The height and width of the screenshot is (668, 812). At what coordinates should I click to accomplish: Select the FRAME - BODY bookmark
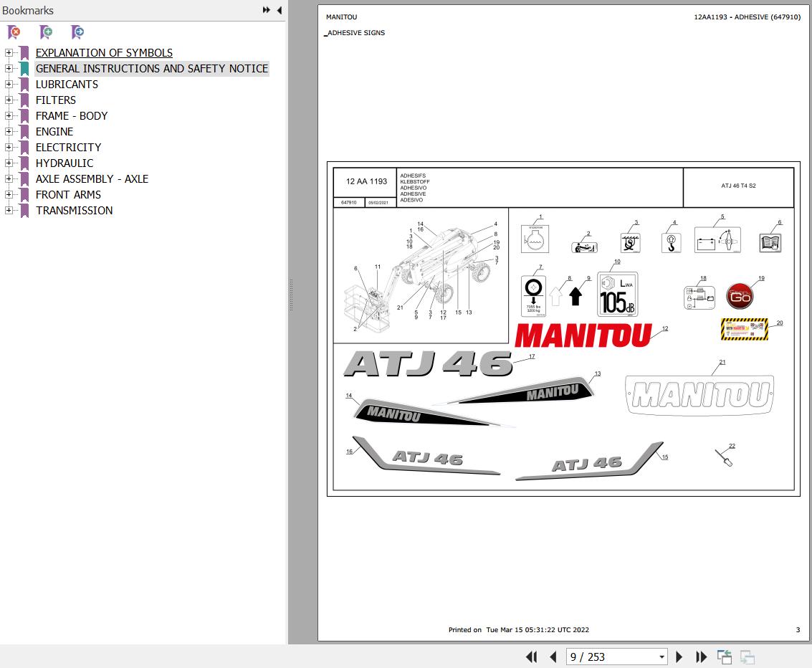72,115
